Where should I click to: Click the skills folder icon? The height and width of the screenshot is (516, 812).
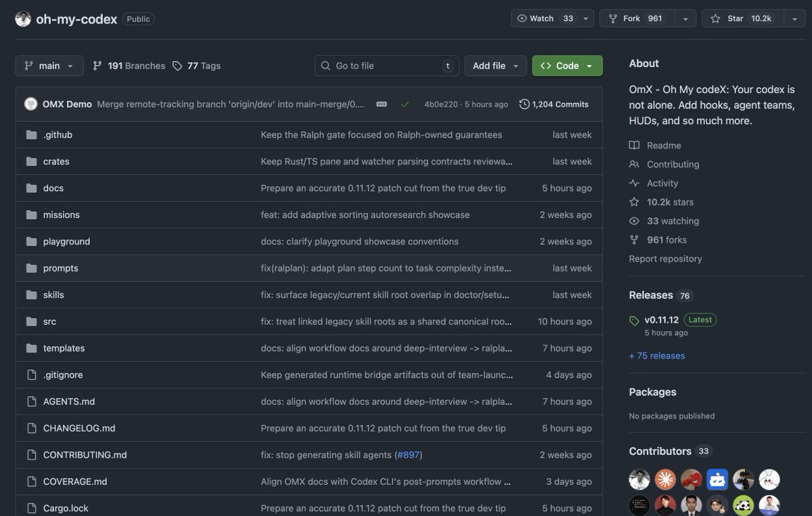pos(31,295)
